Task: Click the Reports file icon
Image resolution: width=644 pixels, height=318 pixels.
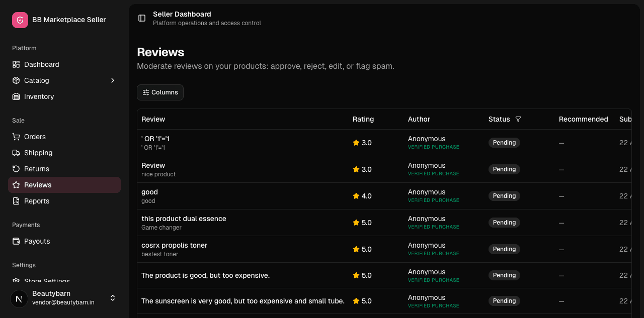Action: click(16, 201)
